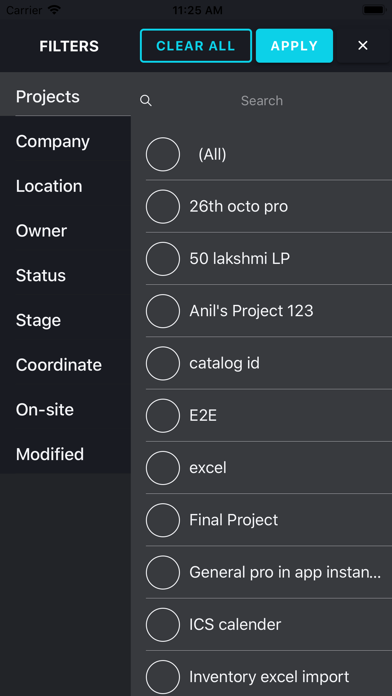
Task: Select Anil's Project 123 circle
Action: click(163, 311)
